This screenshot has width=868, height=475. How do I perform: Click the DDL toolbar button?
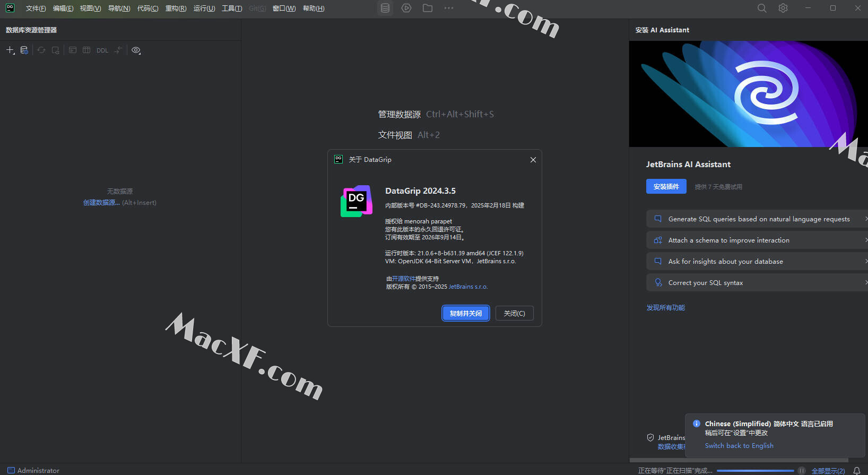click(102, 50)
